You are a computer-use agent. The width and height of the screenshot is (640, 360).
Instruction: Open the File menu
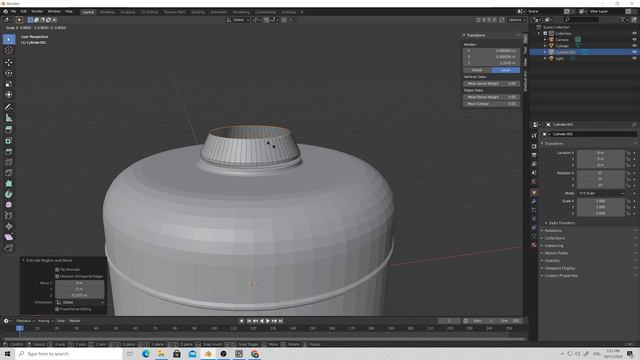[x=13, y=11]
